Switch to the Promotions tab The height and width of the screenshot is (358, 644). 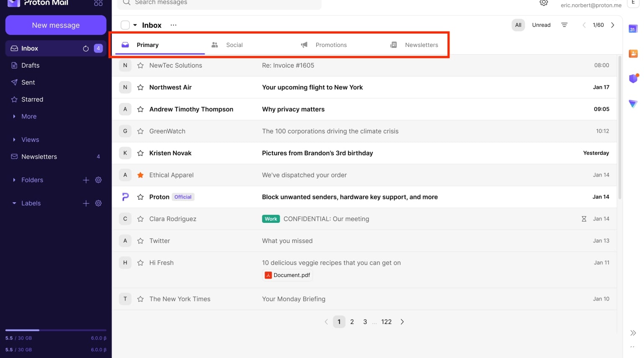324,45
